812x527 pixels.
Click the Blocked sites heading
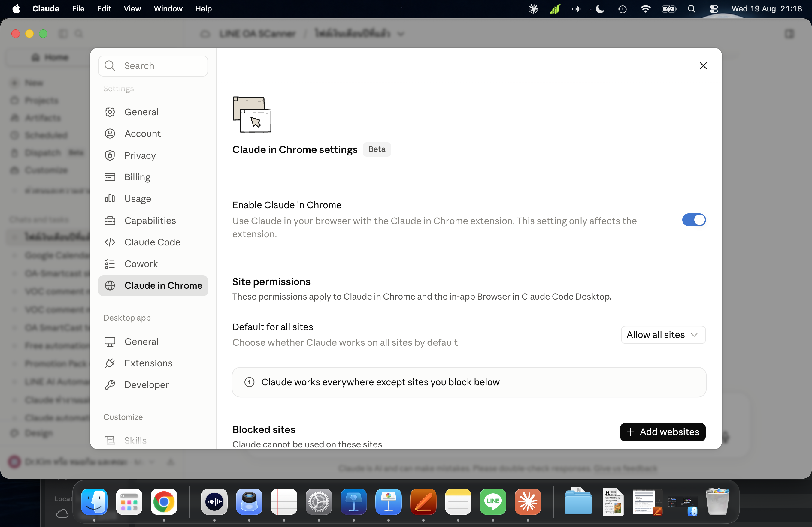click(264, 429)
